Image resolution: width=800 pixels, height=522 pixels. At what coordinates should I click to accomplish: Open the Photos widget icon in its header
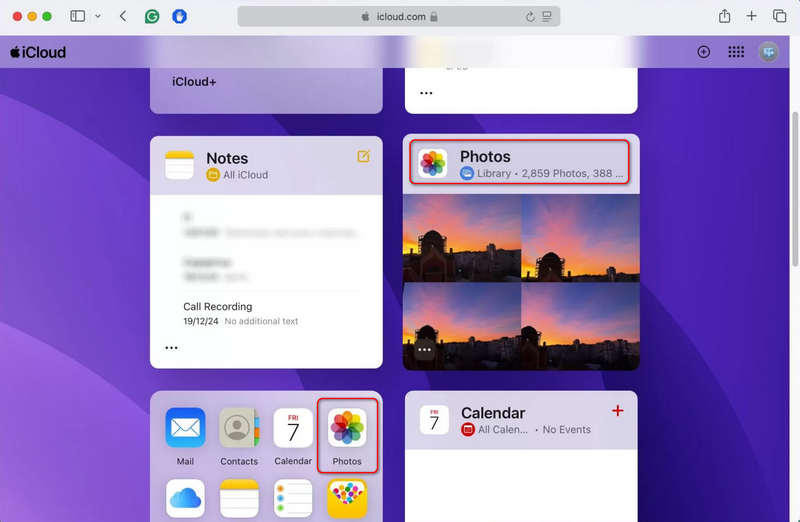[433, 163]
